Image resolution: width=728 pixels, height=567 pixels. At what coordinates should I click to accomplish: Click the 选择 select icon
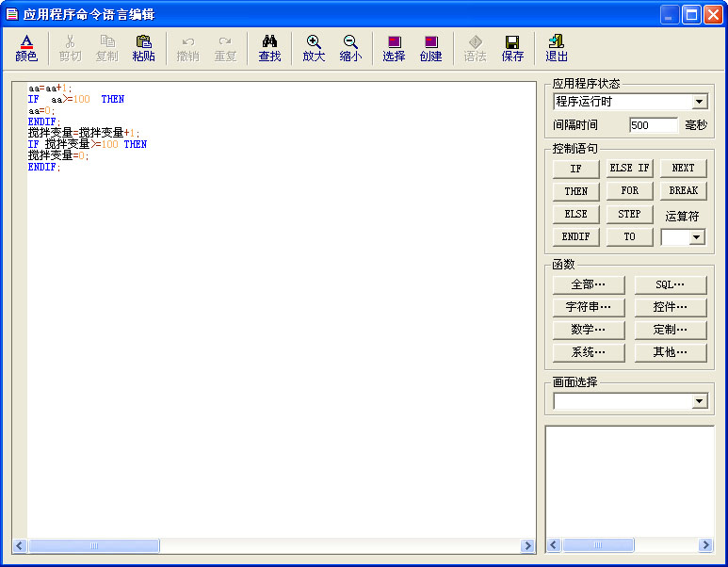(394, 48)
